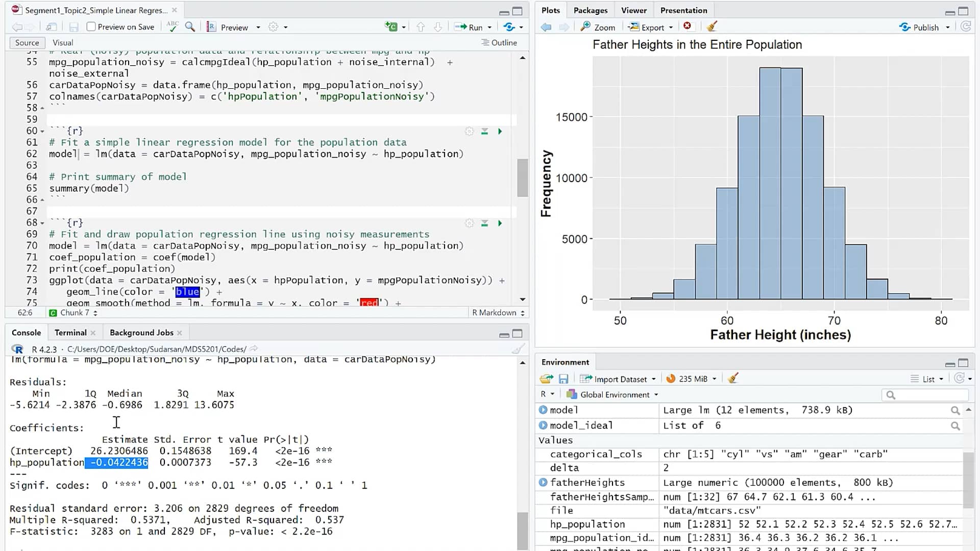Switch to the Terminal tab

pyautogui.click(x=70, y=333)
